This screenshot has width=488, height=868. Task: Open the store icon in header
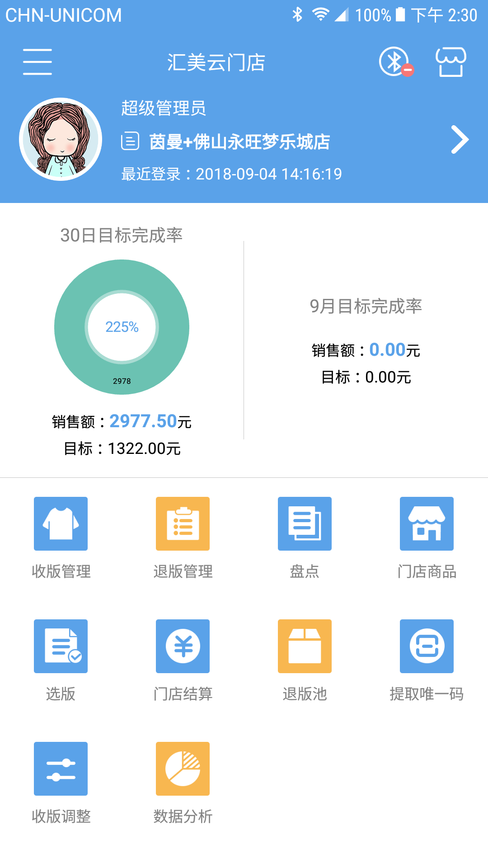coord(450,62)
